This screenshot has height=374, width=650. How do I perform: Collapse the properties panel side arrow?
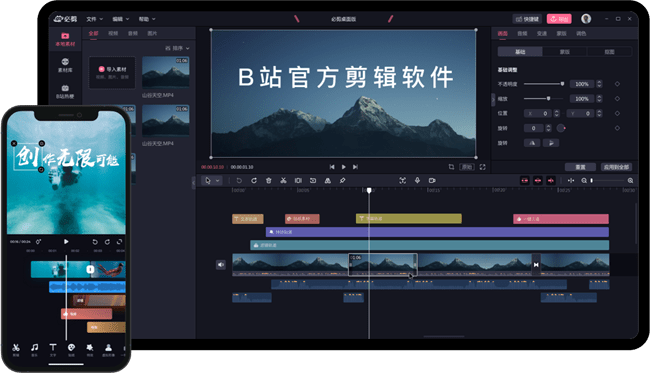tap(493, 100)
